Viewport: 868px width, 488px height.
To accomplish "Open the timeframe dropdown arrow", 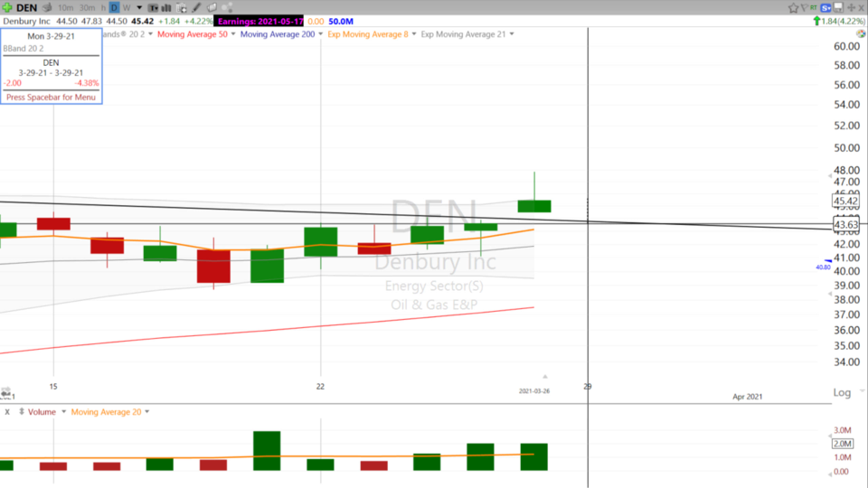I will coord(139,8).
